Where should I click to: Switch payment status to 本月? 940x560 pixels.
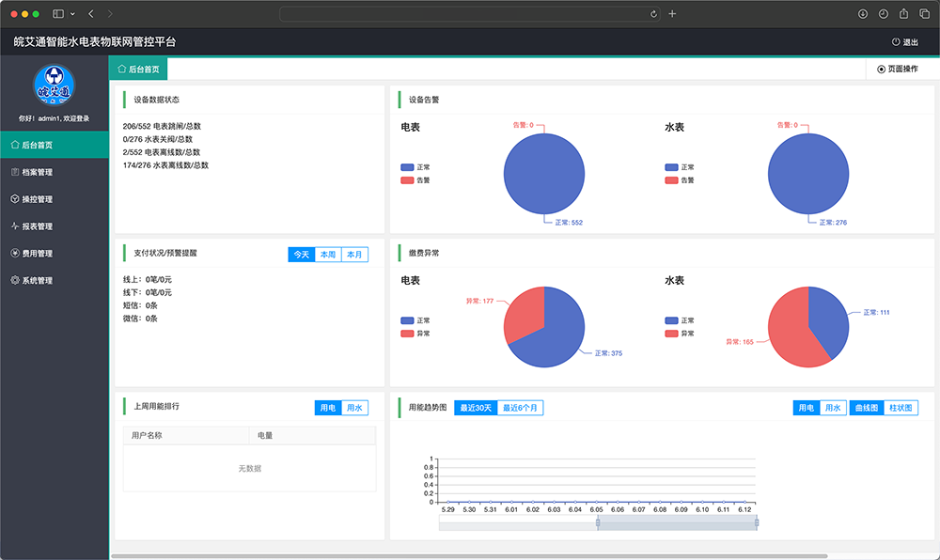[354, 255]
